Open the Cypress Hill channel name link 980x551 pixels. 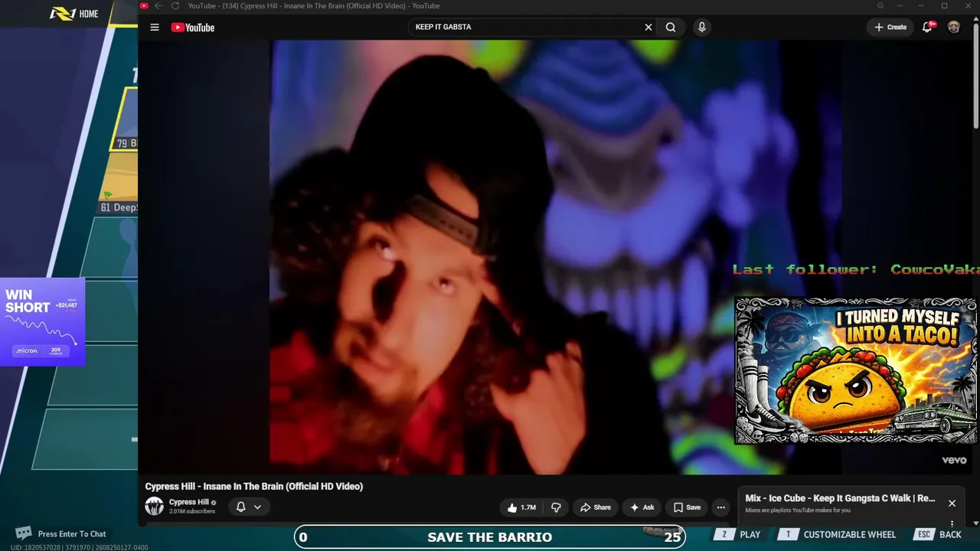[x=189, y=502]
